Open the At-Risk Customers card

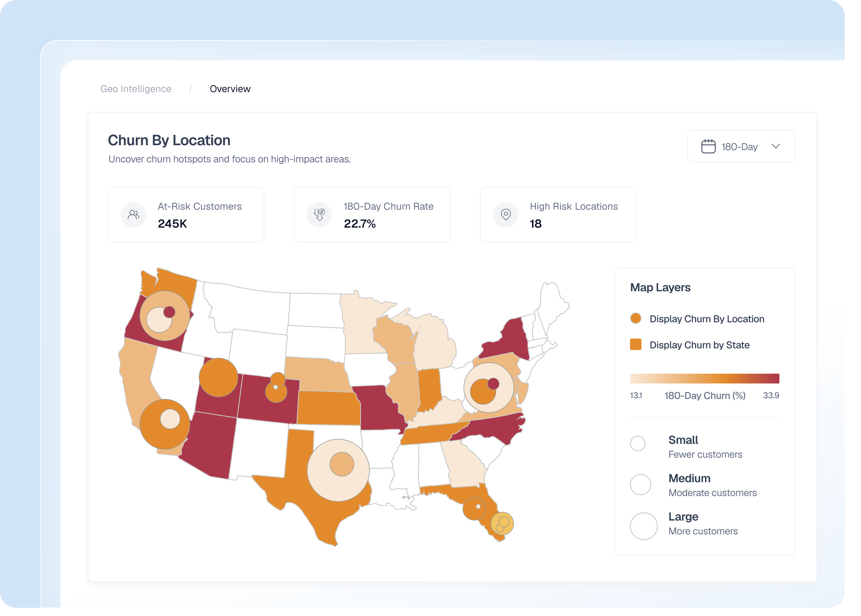click(186, 215)
